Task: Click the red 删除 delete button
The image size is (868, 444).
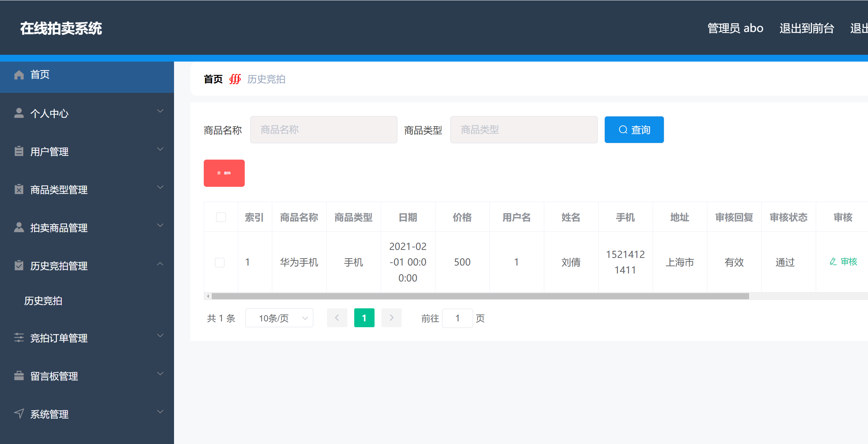Action: (224, 173)
